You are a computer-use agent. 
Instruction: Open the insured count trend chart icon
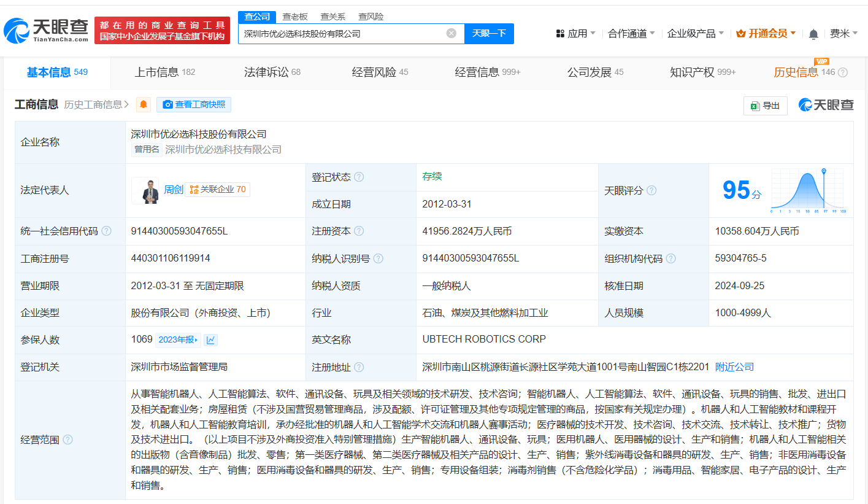(211, 339)
